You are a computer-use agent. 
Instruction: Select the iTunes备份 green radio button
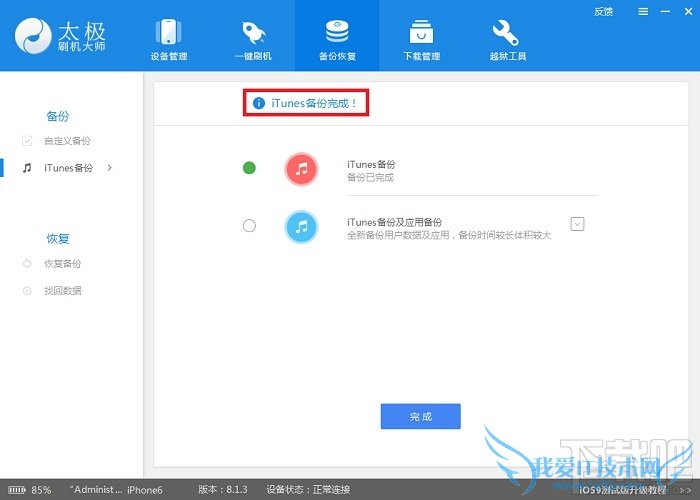click(249, 168)
